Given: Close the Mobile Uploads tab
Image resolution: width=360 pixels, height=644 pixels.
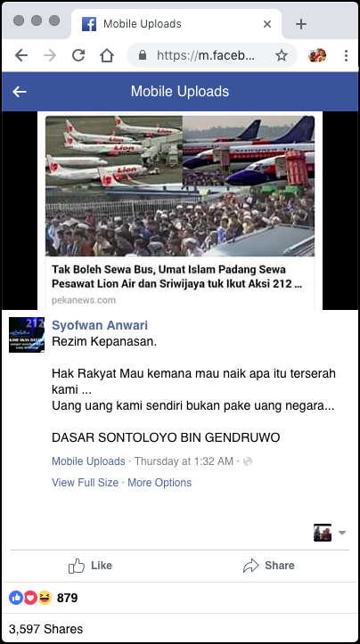Looking at the screenshot, I should pyautogui.click(x=267, y=24).
